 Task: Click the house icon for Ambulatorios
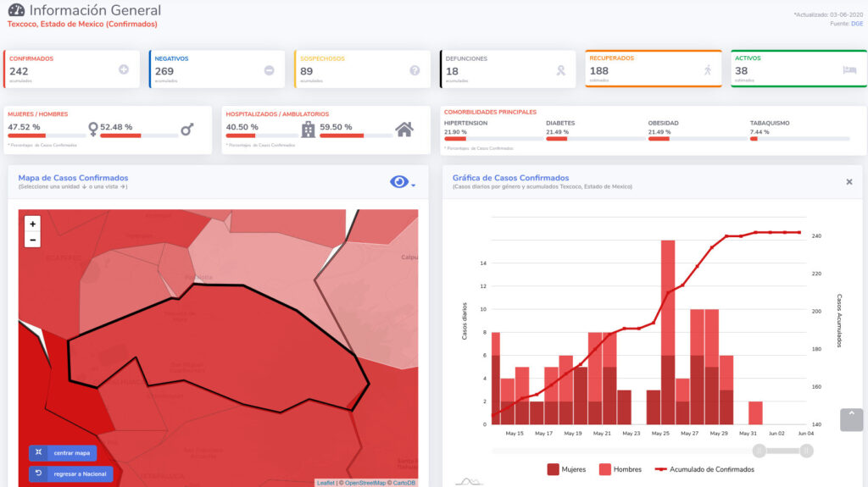point(404,130)
